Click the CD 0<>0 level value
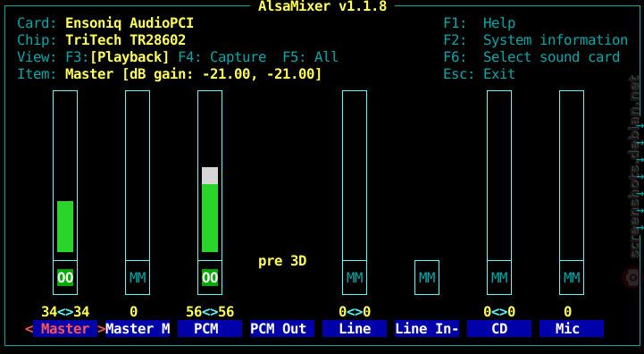This screenshot has width=644, height=354. coord(499,312)
